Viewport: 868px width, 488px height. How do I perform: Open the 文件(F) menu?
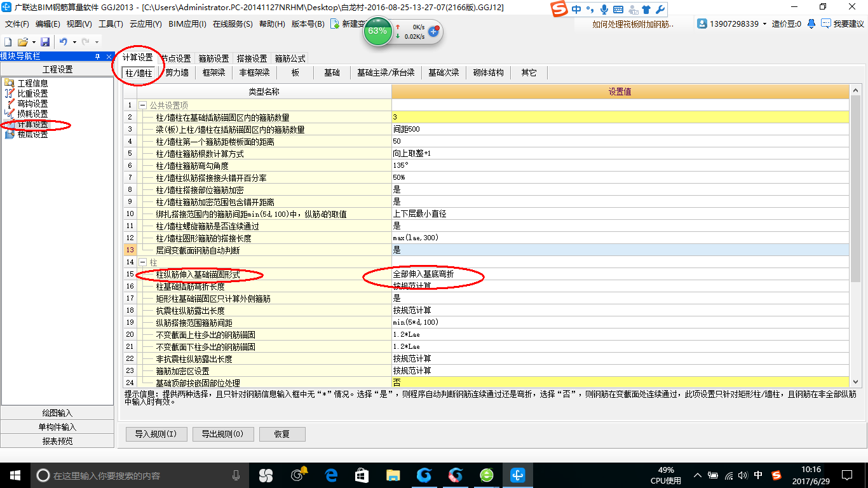[17, 24]
